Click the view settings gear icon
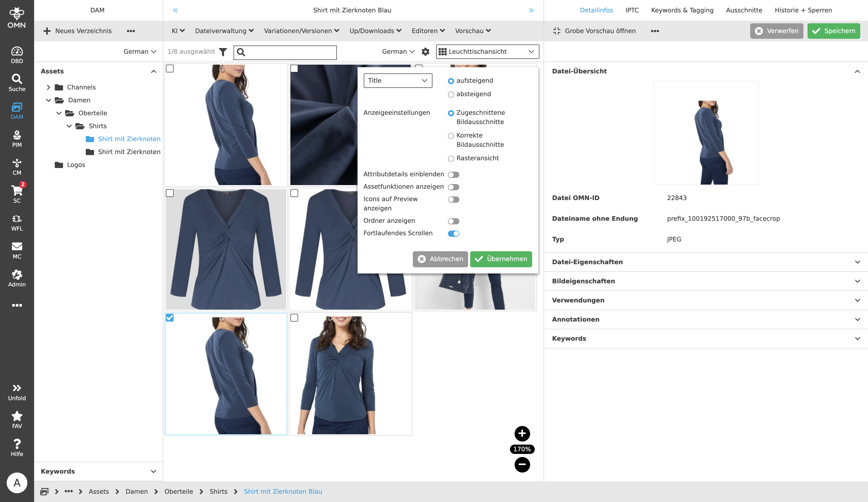The image size is (868, 502). tap(425, 52)
